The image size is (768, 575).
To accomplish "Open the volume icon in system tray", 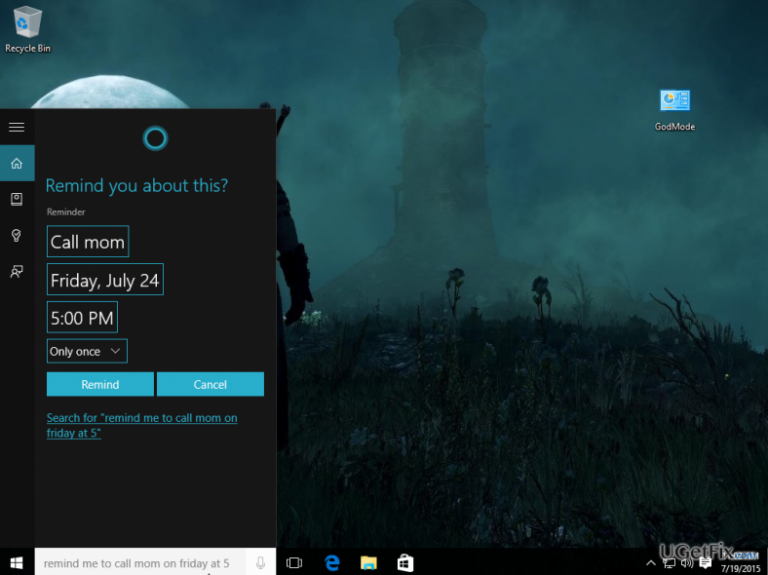I will tap(687, 563).
